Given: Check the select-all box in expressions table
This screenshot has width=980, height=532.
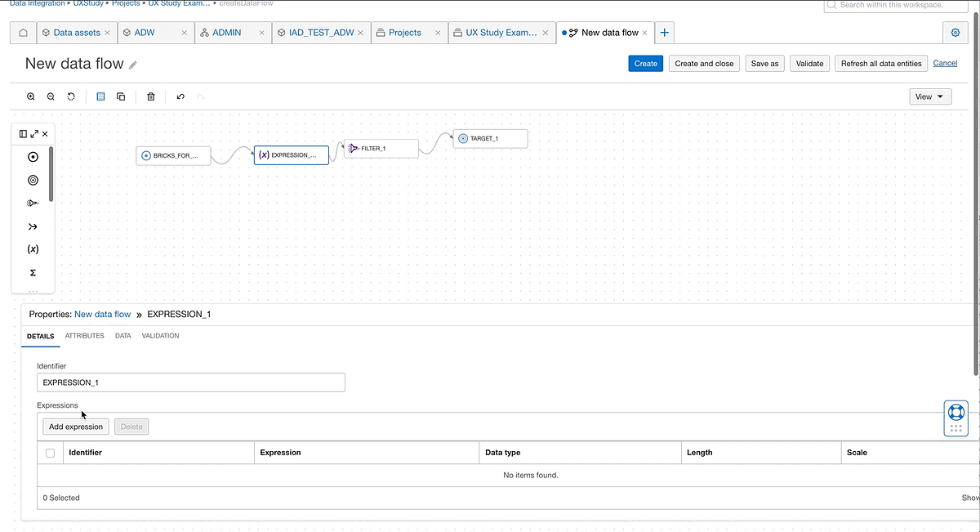Looking at the screenshot, I should point(50,452).
